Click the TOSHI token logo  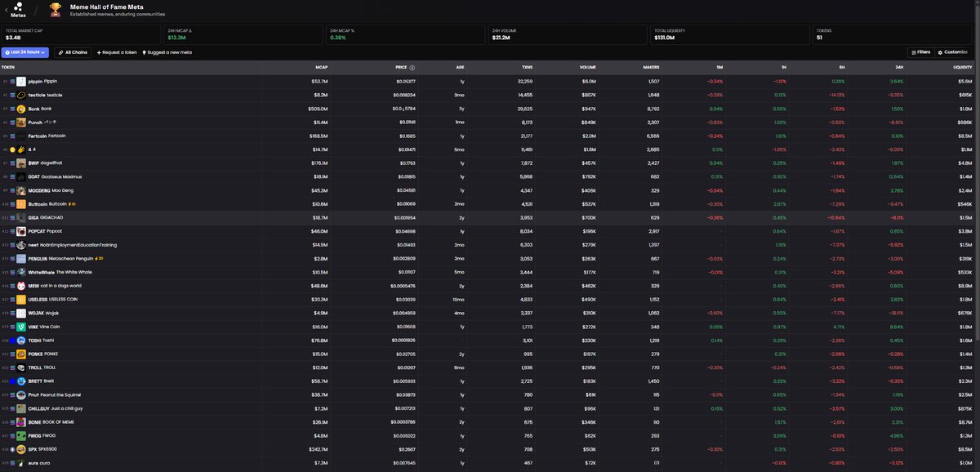point(21,340)
